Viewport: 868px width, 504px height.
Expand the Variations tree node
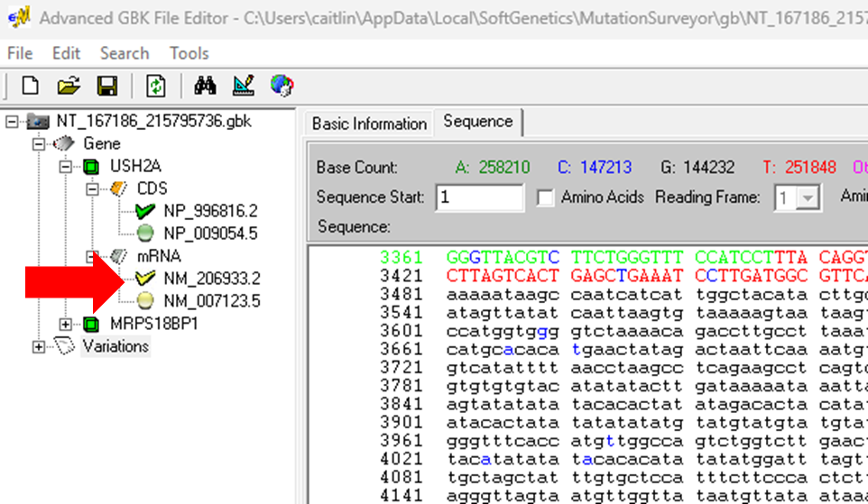click(x=38, y=347)
